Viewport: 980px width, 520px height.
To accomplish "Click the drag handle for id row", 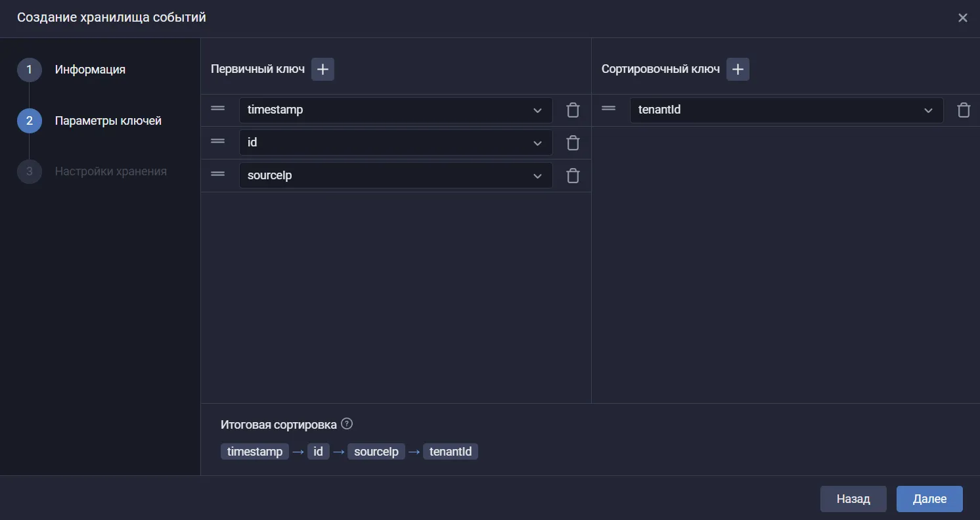I will (218, 141).
